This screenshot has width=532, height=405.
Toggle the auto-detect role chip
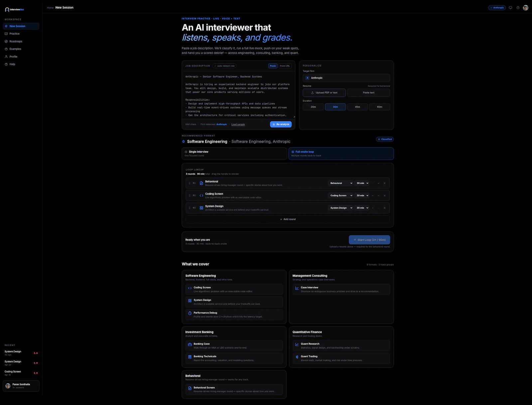(224, 66)
